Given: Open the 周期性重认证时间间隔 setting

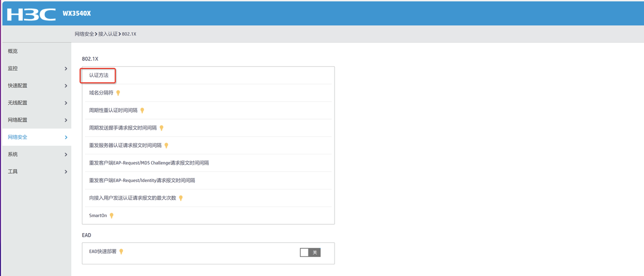Looking at the screenshot, I should coord(208,111).
